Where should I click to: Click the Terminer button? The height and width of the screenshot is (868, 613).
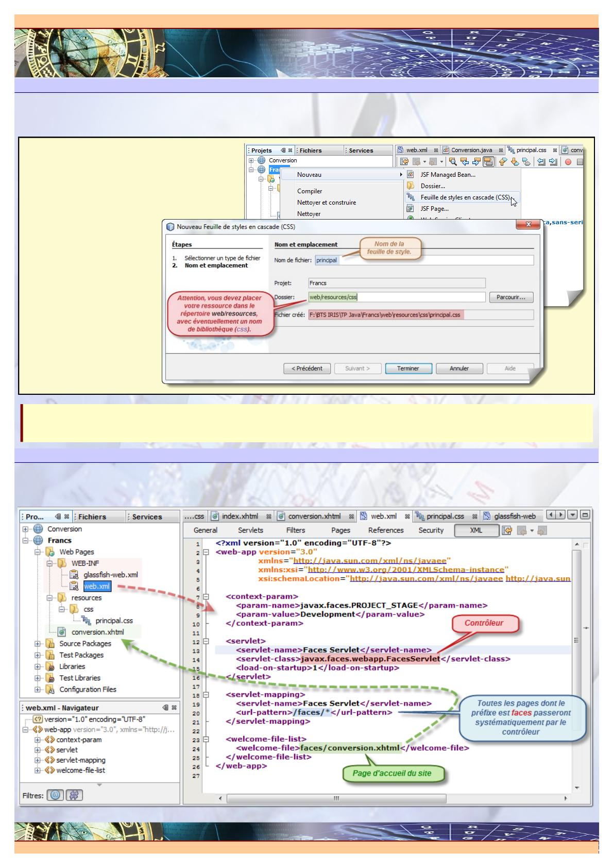click(407, 369)
